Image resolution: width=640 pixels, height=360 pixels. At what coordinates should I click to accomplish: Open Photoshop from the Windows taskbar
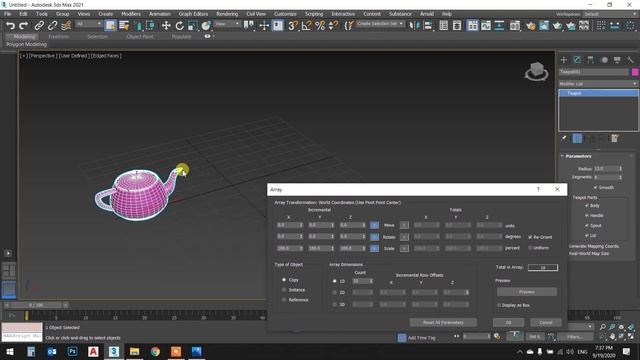coord(72,351)
